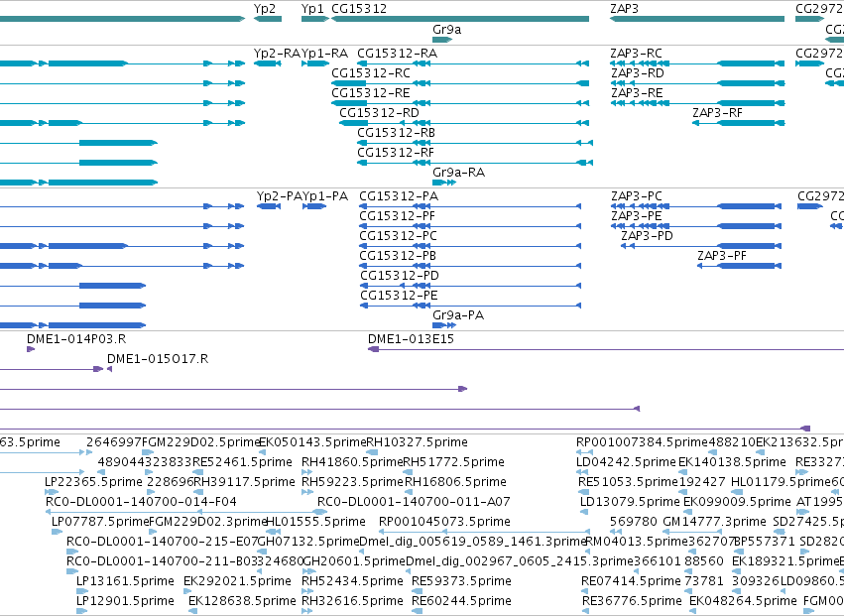Select EST RH51772.5prime

tap(409, 473)
